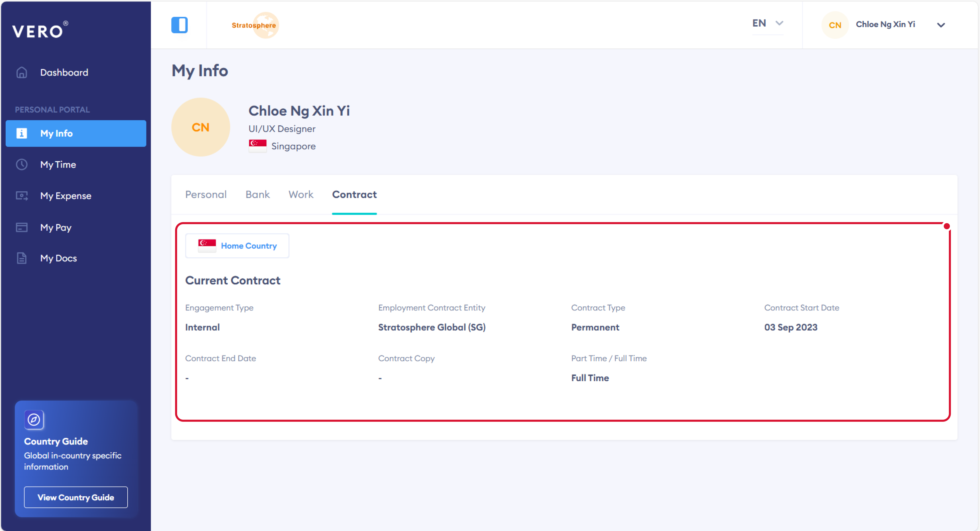Viewport: 980px width, 531px height.
Task: Expand the Chloe Ng Xin Yi user menu
Action: pyautogui.click(x=940, y=25)
